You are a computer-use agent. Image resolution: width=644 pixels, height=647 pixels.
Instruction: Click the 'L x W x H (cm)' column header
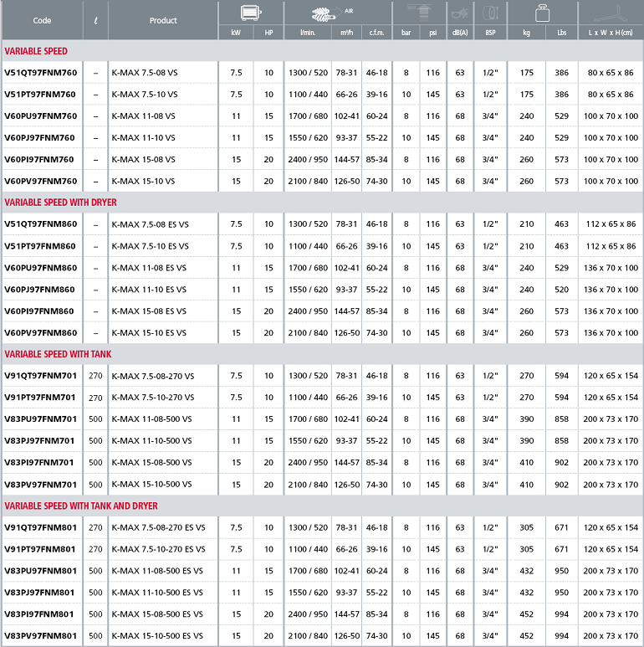(x=611, y=33)
